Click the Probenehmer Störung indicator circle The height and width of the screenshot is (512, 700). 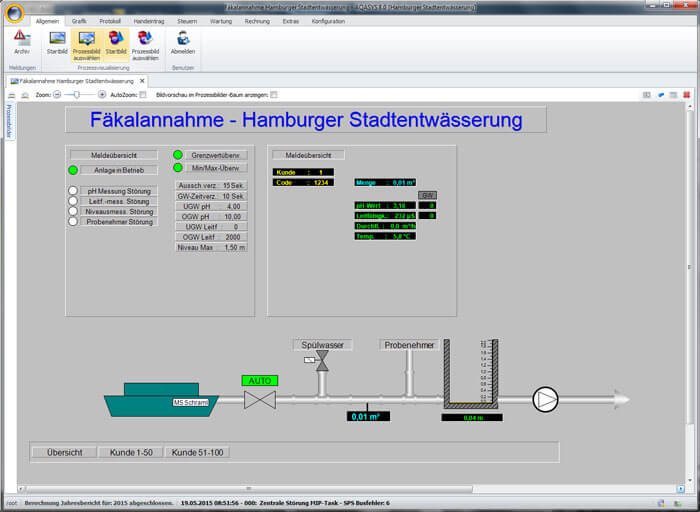pyautogui.click(x=73, y=221)
